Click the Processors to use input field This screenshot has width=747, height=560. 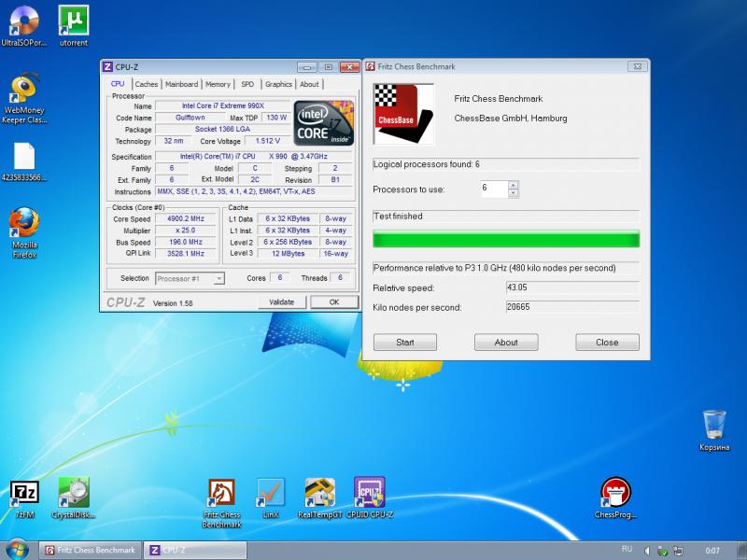(x=492, y=189)
